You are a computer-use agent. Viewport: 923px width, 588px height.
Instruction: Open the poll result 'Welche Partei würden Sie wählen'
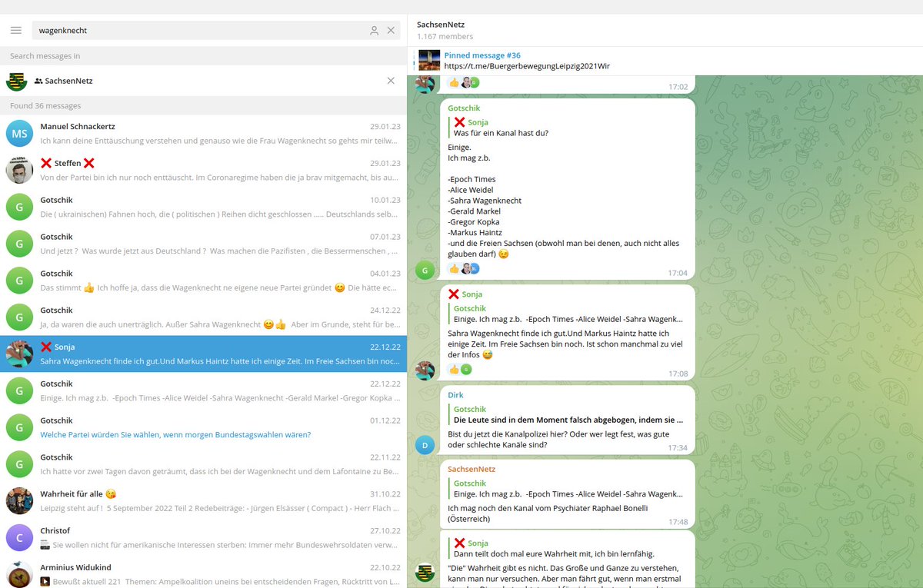click(203, 427)
